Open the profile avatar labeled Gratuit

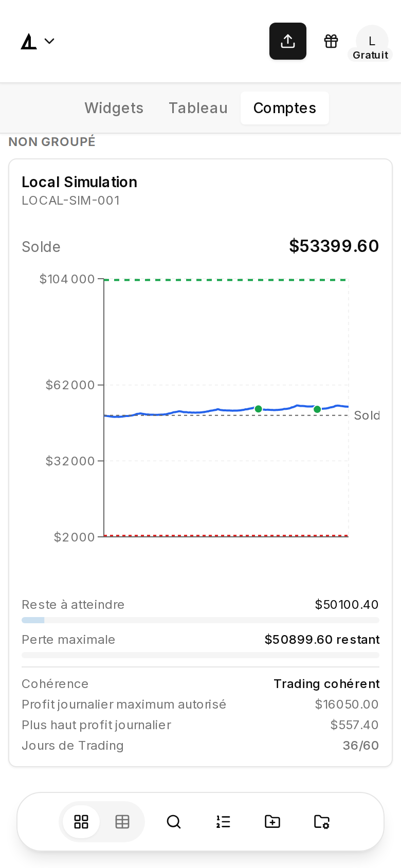tap(372, 42)
